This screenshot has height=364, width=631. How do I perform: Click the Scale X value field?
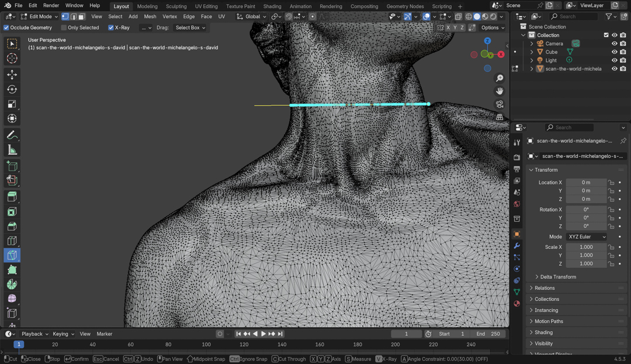click(585, 247)
